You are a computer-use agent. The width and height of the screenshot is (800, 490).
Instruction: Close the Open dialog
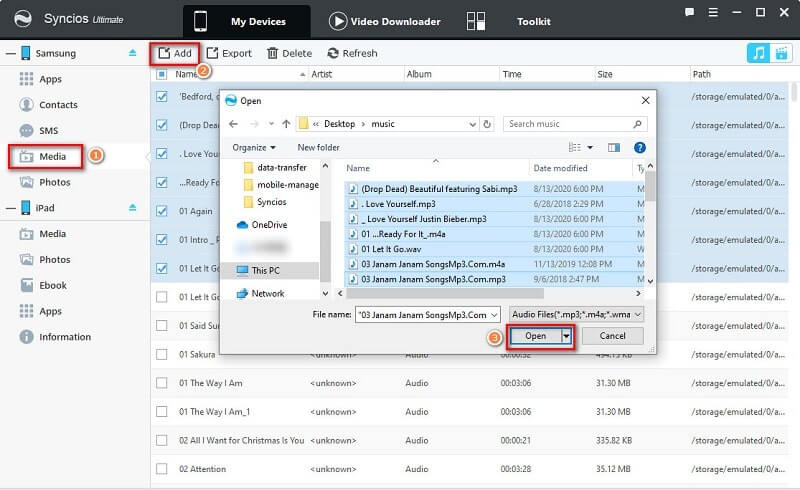(645, 101)
